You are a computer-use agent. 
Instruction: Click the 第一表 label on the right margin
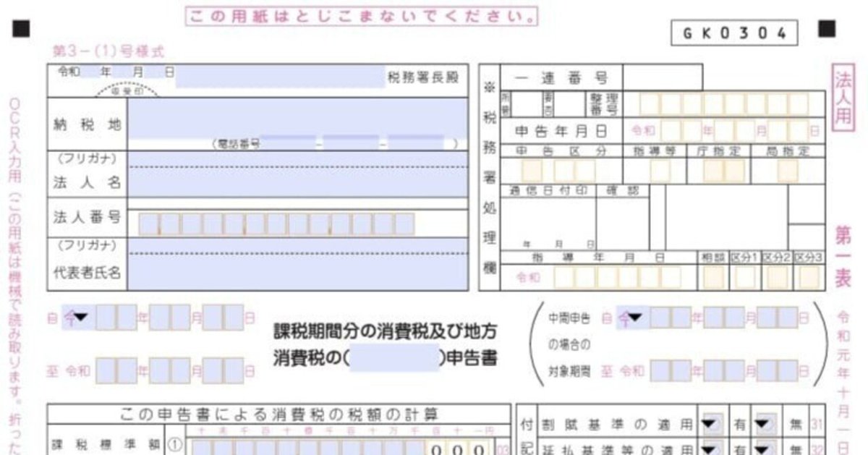click(843, 258)
